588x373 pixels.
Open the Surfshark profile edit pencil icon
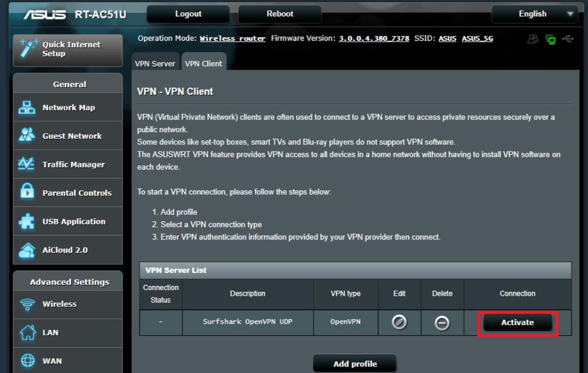[399, 323]
